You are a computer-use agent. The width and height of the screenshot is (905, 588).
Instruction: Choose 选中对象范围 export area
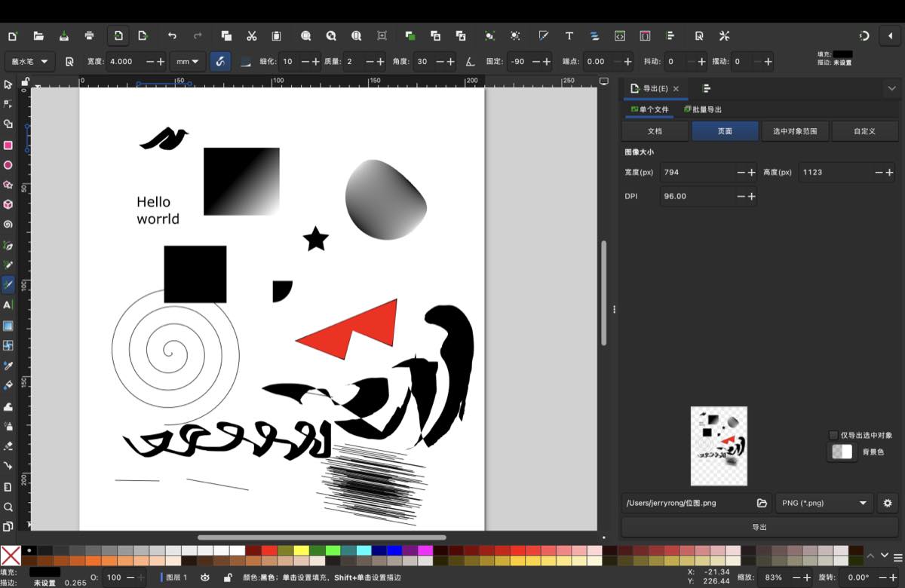[x=795, y=130]
